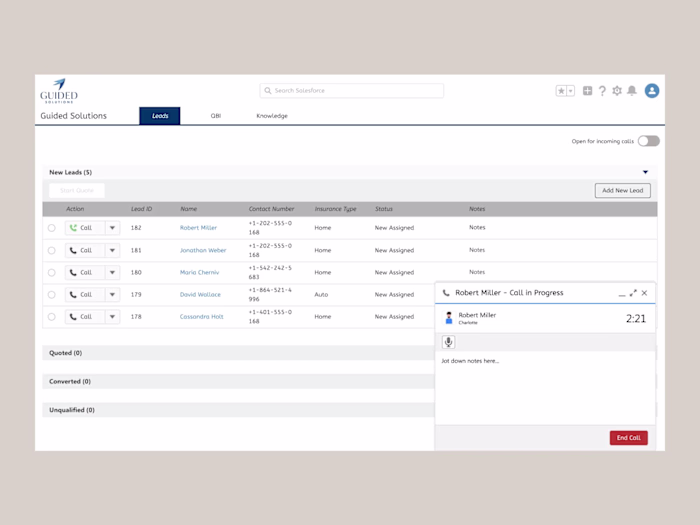
Task: Open Call dropdown arrow for lead 180
Action: [x=112, y=272]
